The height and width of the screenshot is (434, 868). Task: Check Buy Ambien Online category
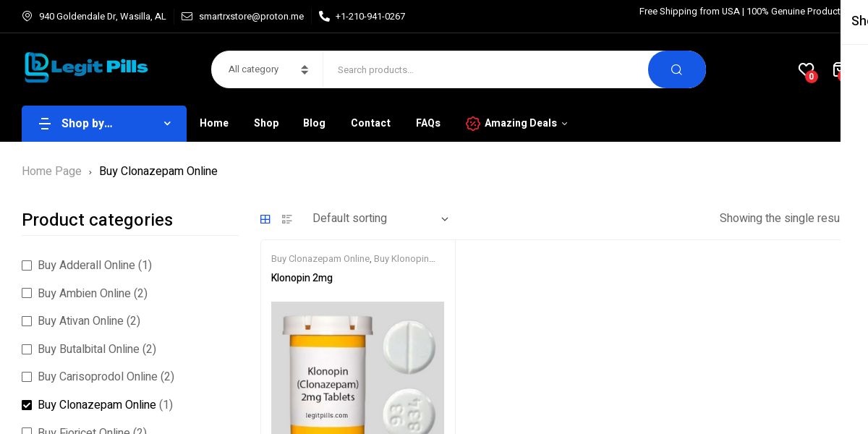(x=27, y=293)
